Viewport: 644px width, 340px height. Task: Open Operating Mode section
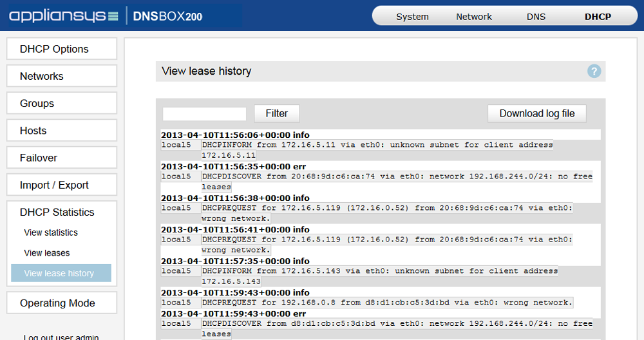click(x=62, y=303)
